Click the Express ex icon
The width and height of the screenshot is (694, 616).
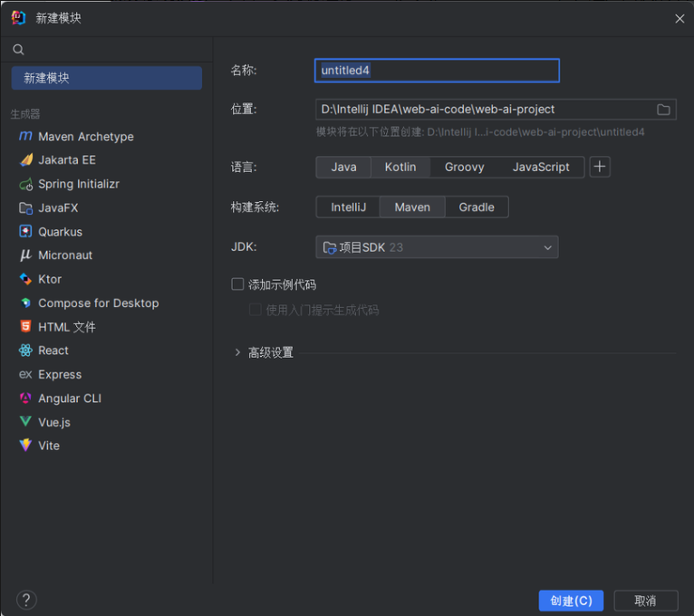(x=25, y=374)
